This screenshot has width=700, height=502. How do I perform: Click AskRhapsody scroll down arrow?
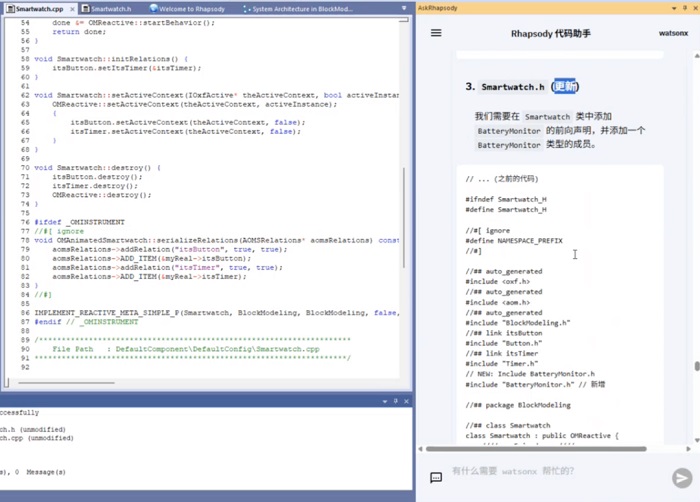coord(697,440)
